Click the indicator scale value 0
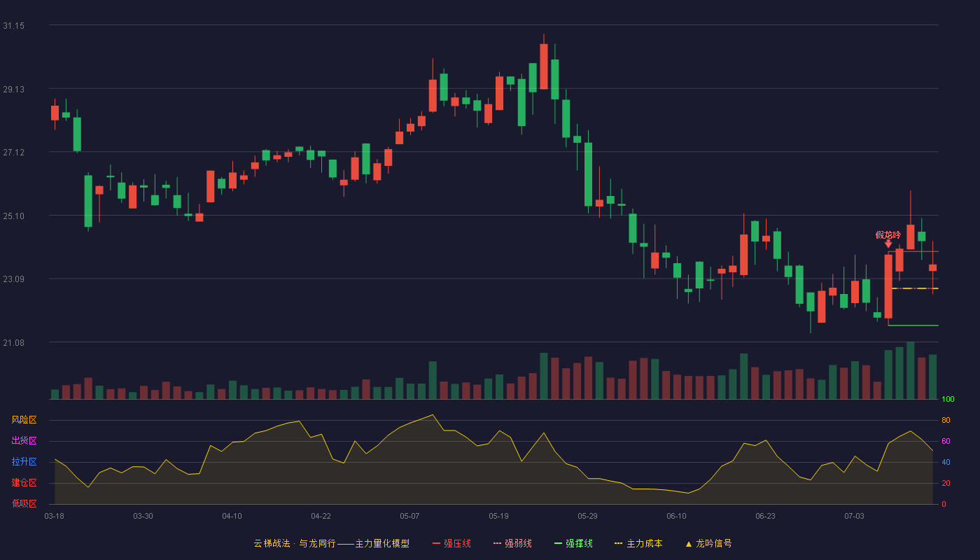This screenshot has width=980, height=560. 944,504
